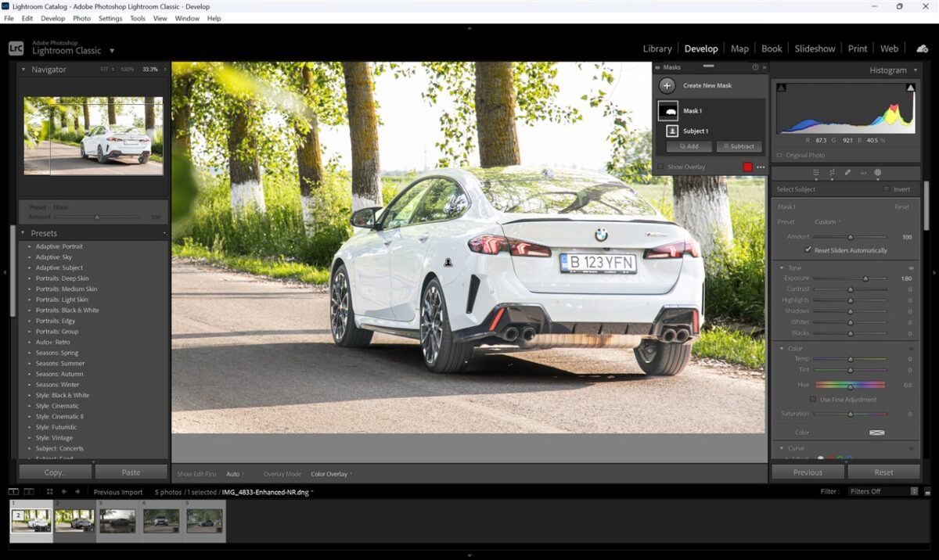The image size is (939, 560).
Task: Click the Previous button
Action: click(x=808, y=472)
